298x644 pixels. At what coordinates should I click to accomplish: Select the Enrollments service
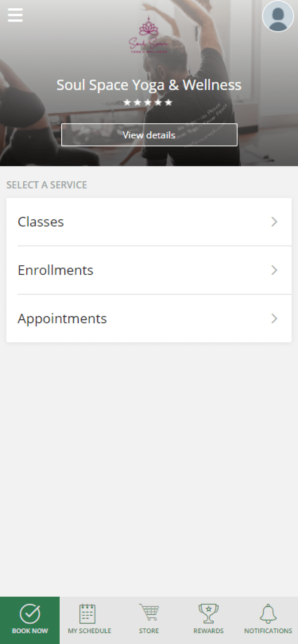click(55, 270)
